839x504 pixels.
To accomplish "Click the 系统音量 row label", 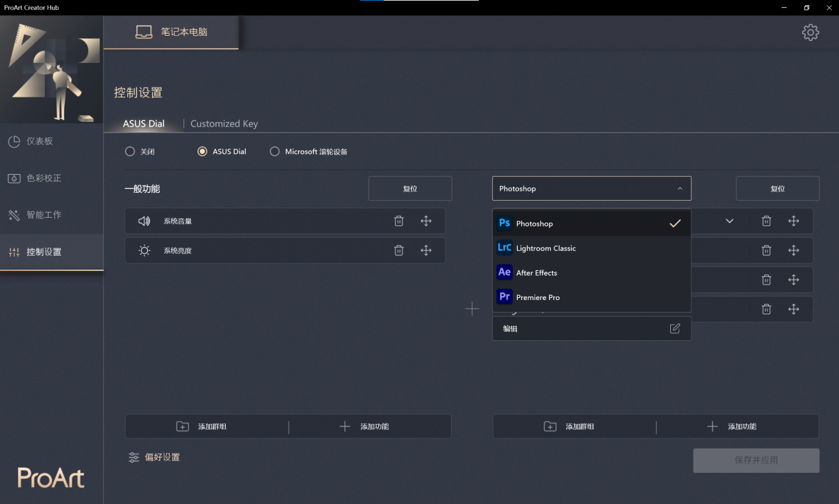I will pyautogui.click(x=177, y=221).
